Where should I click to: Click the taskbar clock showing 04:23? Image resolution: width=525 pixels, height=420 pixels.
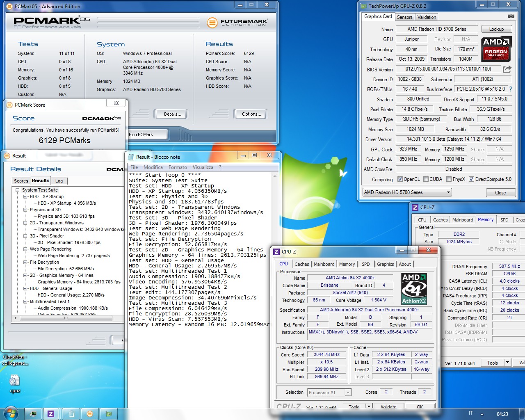502,414
